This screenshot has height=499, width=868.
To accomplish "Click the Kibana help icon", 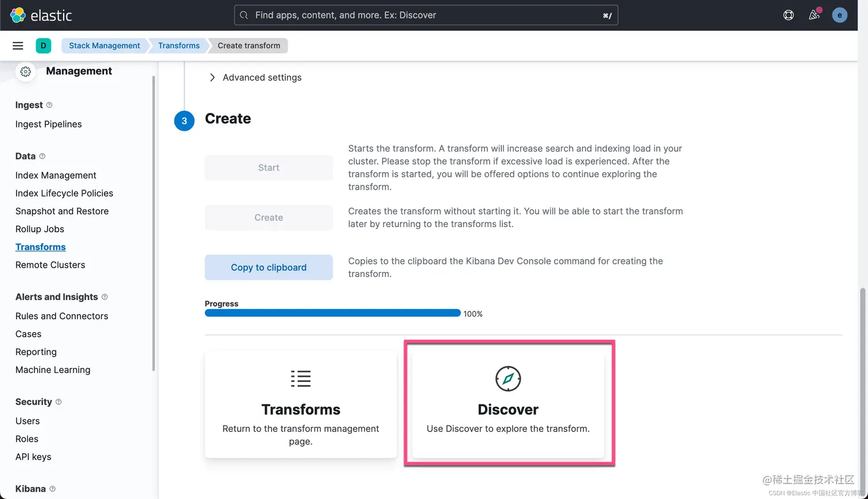I will (x=52, y=489).
